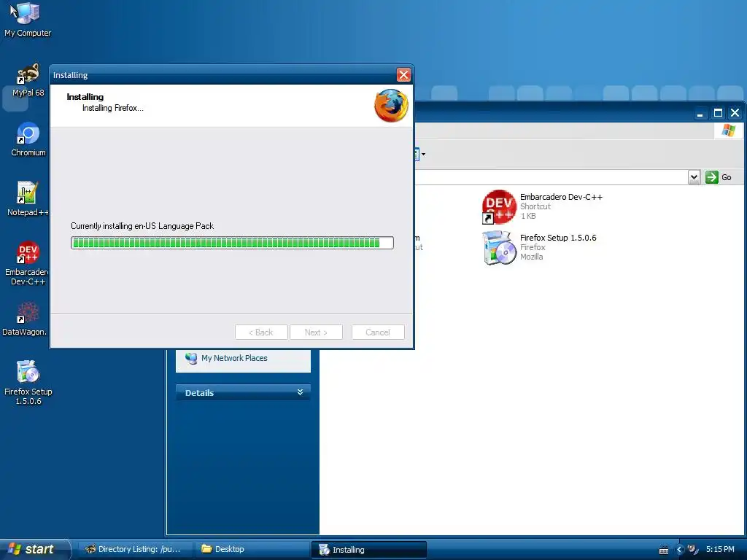
Task: Click the taskbar clock 5:15 PM
Action: pyautogui.click(x=720, y=550)
